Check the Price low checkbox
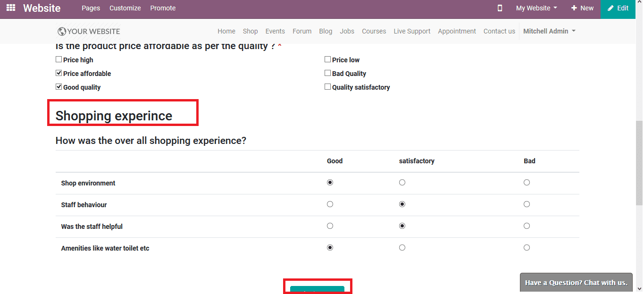This screenshot has width=644, height=294. click(x=328, y=59)
